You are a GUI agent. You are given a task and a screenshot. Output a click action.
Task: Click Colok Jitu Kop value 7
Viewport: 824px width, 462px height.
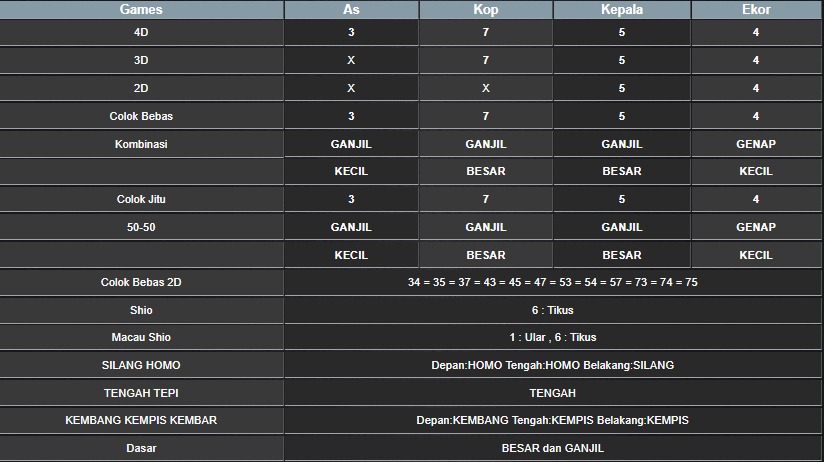pos(486,199)
